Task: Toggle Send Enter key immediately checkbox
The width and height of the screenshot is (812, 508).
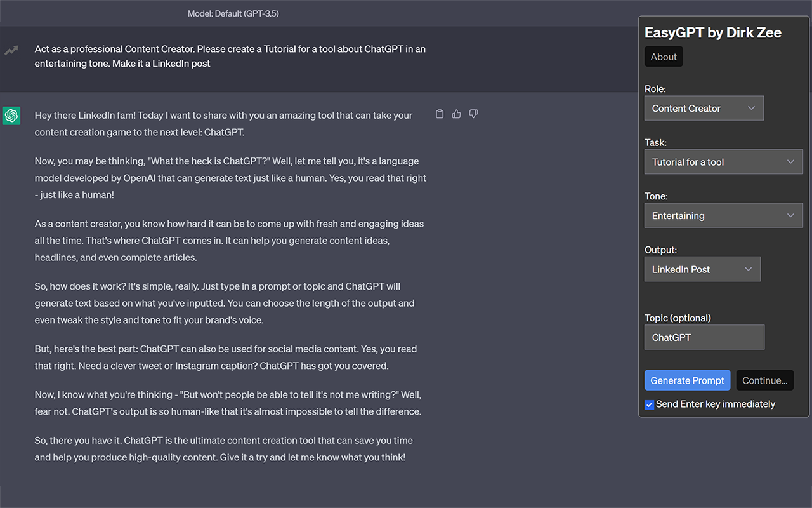Action: pyautogui.click(x=649, y=404)
